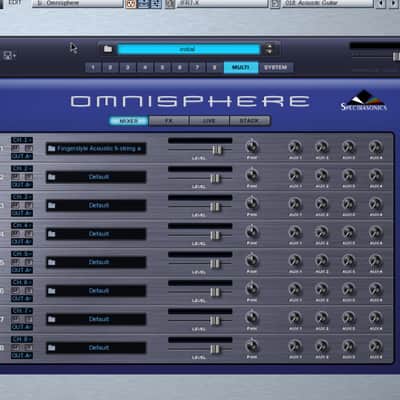This screenshot has width=400, height=400.
Task: Open the CH 5 MIDI channel dropdown
Action: click(22, 254)
